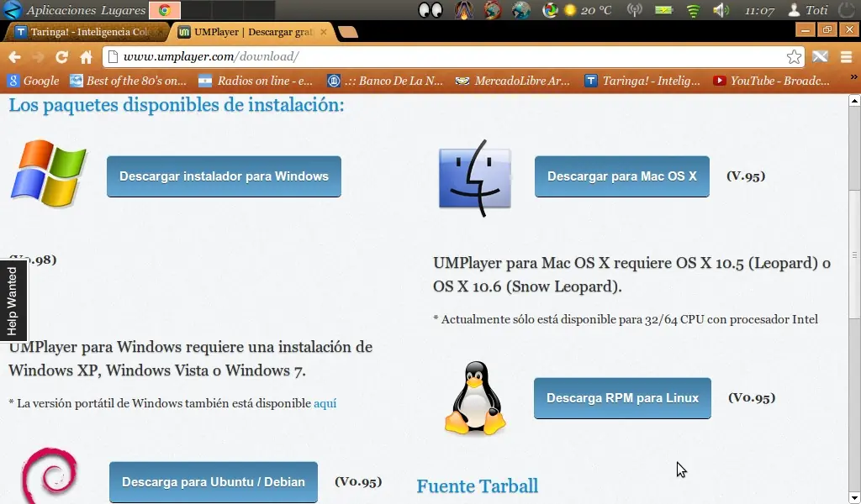Screen dimensions: 861x504
Task: Open the WiFi network indicator
Action: tap(693, 10)
